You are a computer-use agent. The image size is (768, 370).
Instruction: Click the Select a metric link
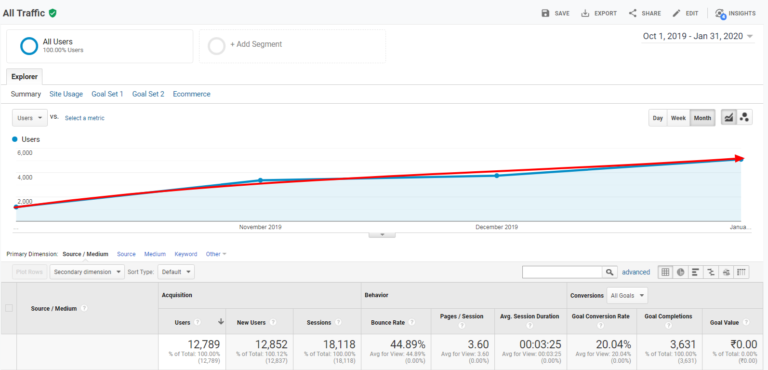click(84, 118)
